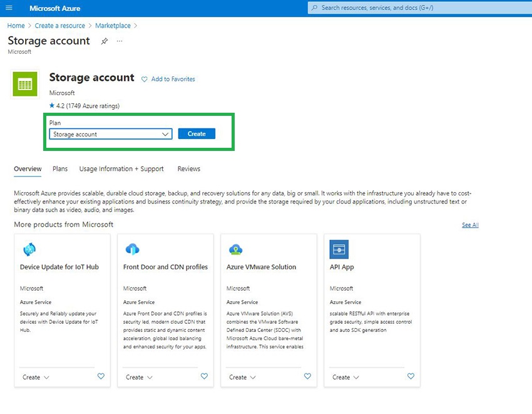Switch to the Plans tab
532x414 pixels.
click(60, 169)
